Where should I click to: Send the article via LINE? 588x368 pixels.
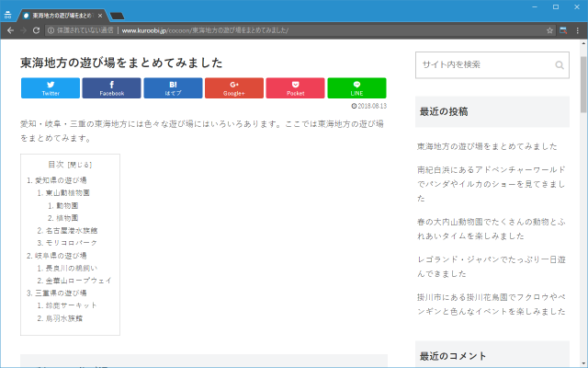click(356, 88)
